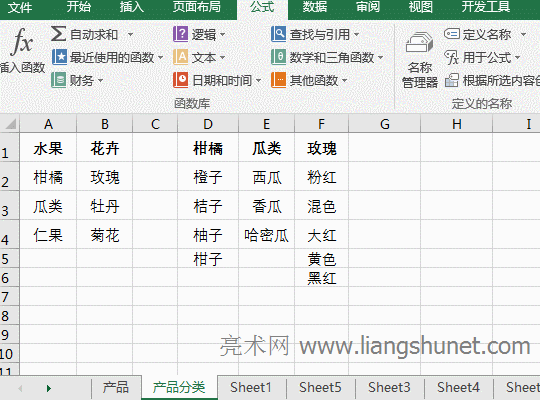Select row 7 header

click(9, 297)
